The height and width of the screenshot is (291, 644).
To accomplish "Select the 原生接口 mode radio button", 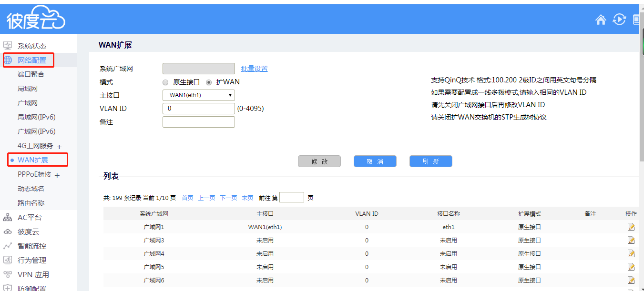I will 165,82.
